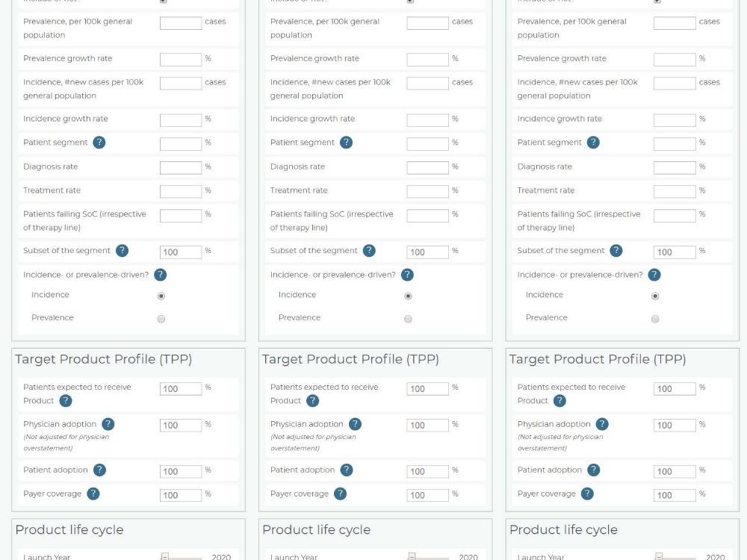The height and width of the screenshot is (560, 747).
Task: Open the Patient segment help icon, third column
Action: pos(594,143)
